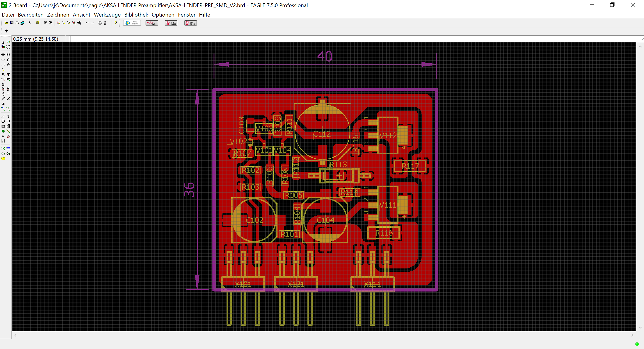Select the Arc drawing tool

pos(8,121)
